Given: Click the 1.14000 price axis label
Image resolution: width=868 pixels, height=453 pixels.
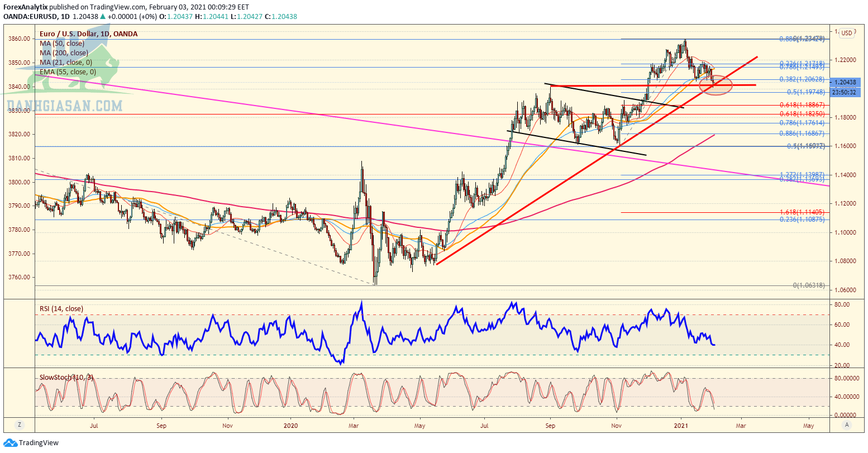Looking at the screenshot, I should tap(846, 175).
